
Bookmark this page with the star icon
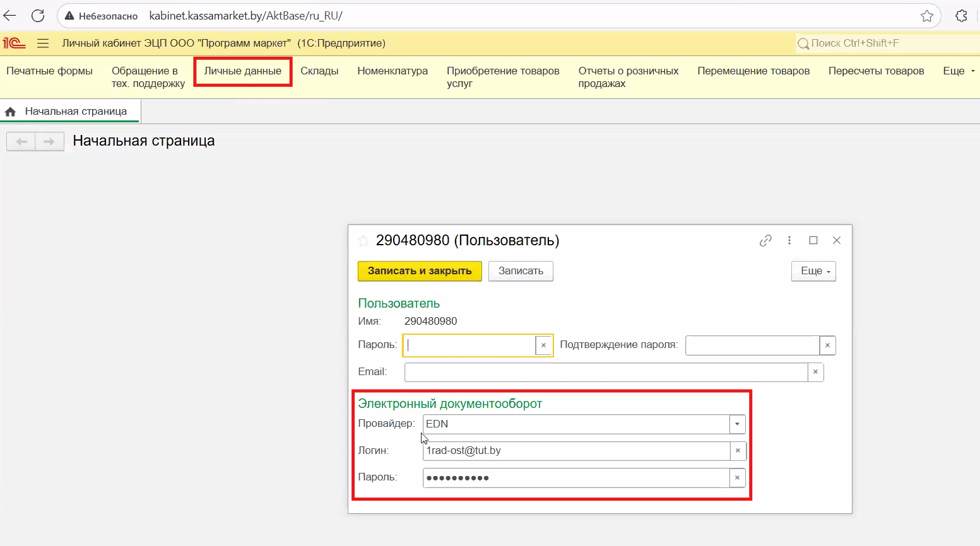[x=926, y=16]
